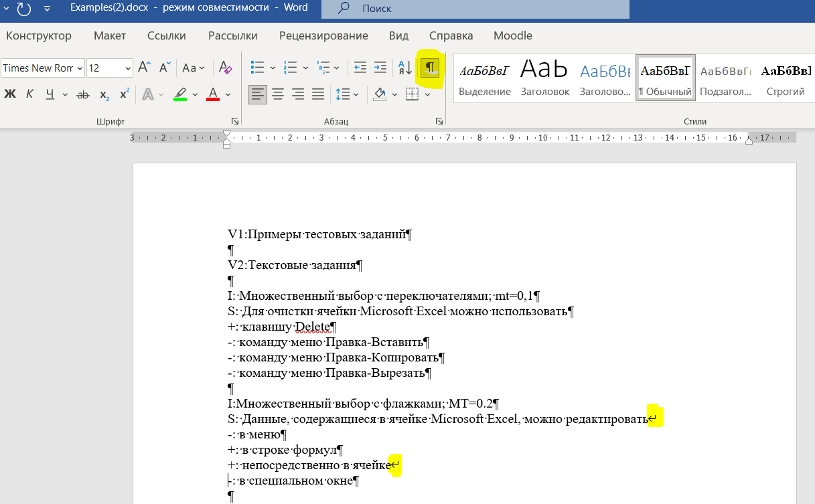The width and height of the screenshot is (815, 504).
Task: Apply green text highlight color
Action: click(180, 94)
